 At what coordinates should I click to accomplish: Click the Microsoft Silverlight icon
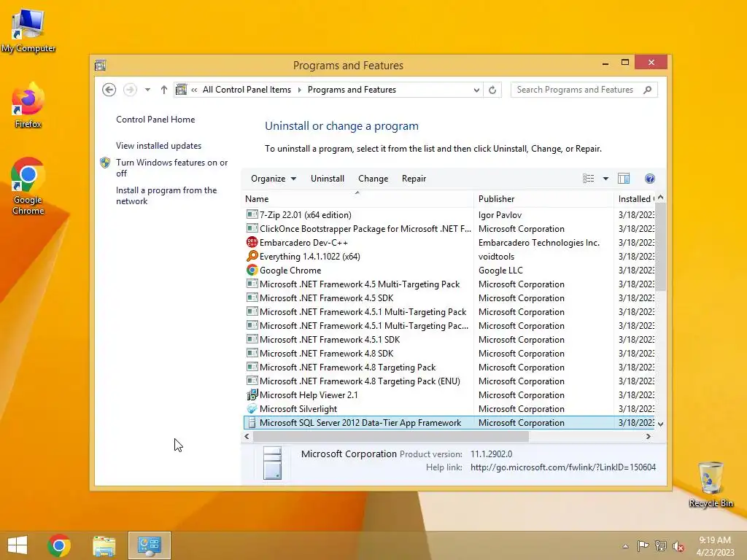252,408
